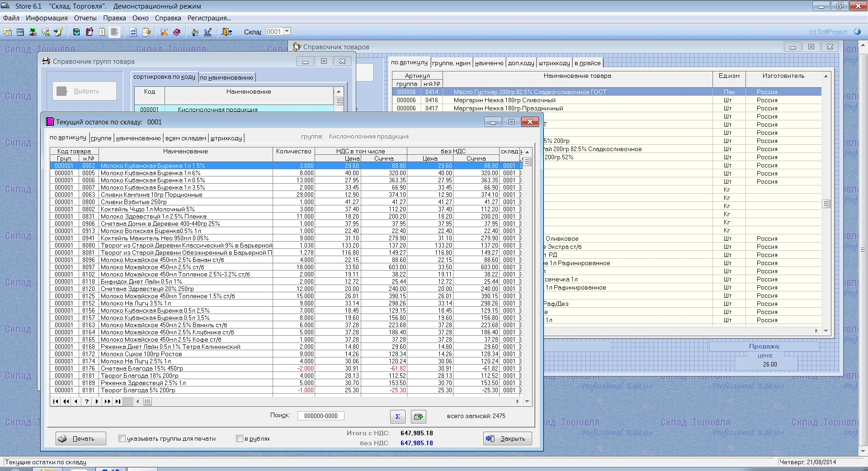Viewport: 868px width, 471px height.
Task: Open the Отчеты menu
Action: coord(85,18)
